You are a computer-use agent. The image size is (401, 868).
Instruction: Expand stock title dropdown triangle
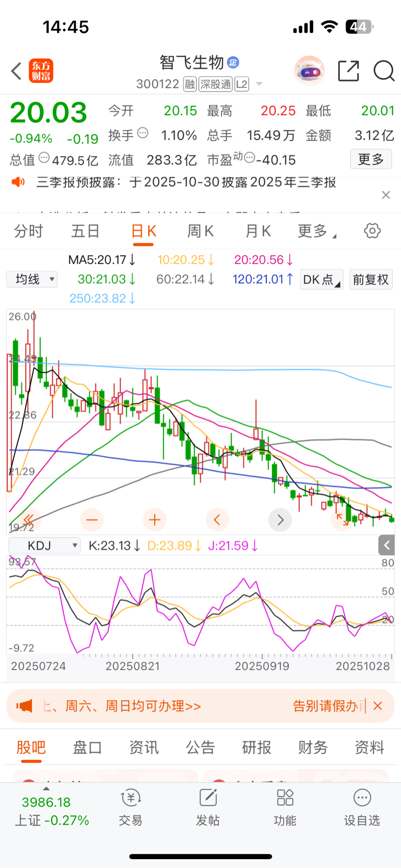click(x=258, y=84)
